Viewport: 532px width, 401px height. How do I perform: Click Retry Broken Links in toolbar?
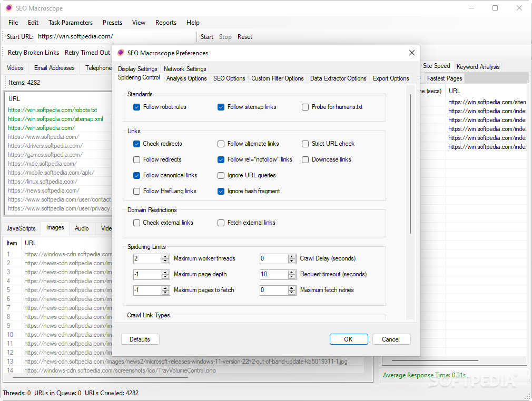(33, 53)
